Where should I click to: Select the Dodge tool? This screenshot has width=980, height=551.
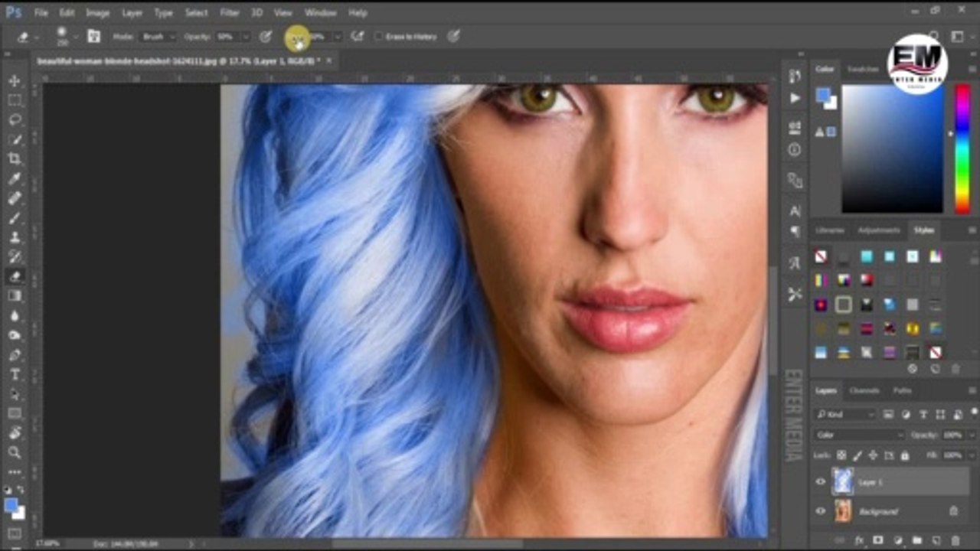(15, 335)
